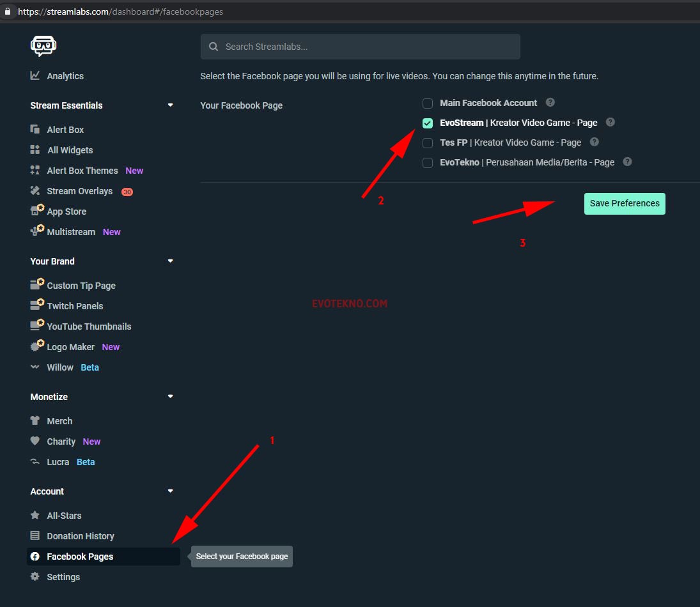700x607 pixels.
Task: Click the All-Stars star icon
Action: coord(35,515)
